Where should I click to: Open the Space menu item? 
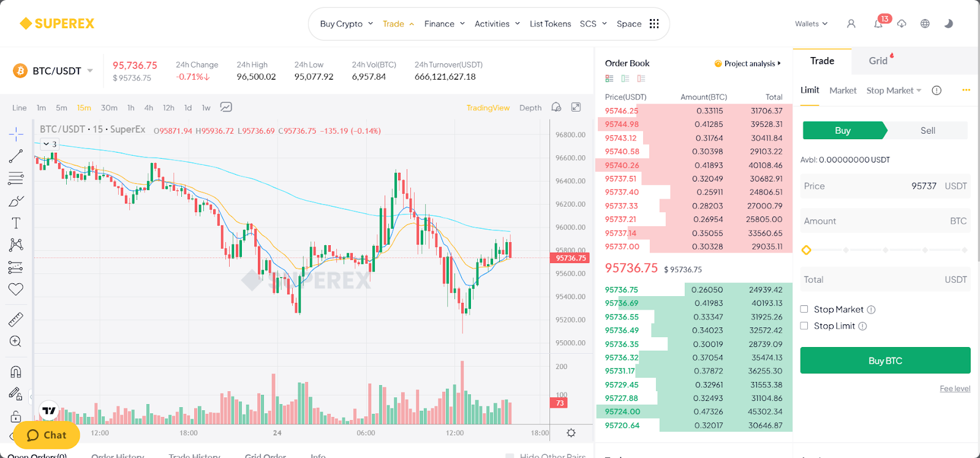629,24
